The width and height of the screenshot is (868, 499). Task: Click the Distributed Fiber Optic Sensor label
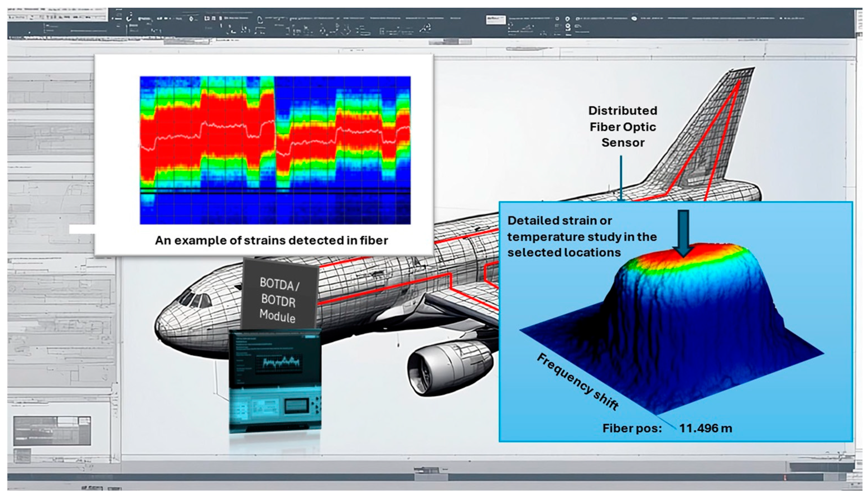click(623, 127)
